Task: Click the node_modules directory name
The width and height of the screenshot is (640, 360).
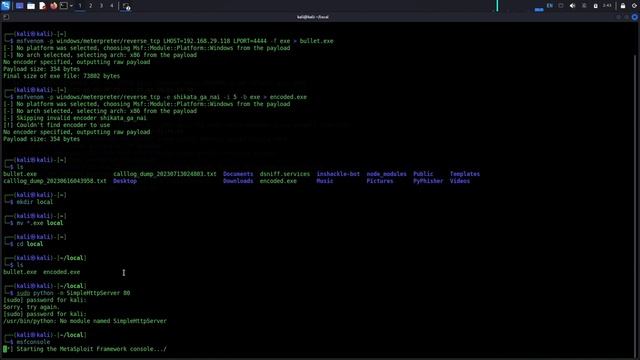Action: [387, 174]
